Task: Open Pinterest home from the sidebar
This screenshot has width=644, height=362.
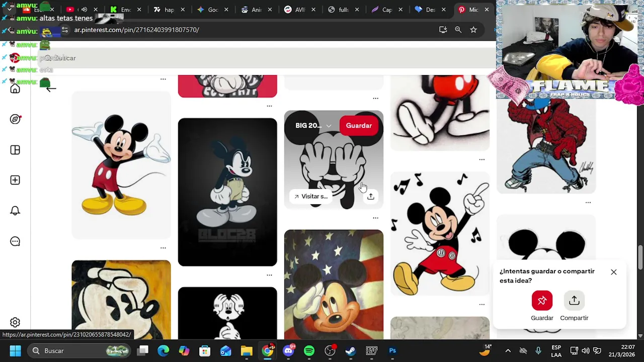Action: point(15,89)
